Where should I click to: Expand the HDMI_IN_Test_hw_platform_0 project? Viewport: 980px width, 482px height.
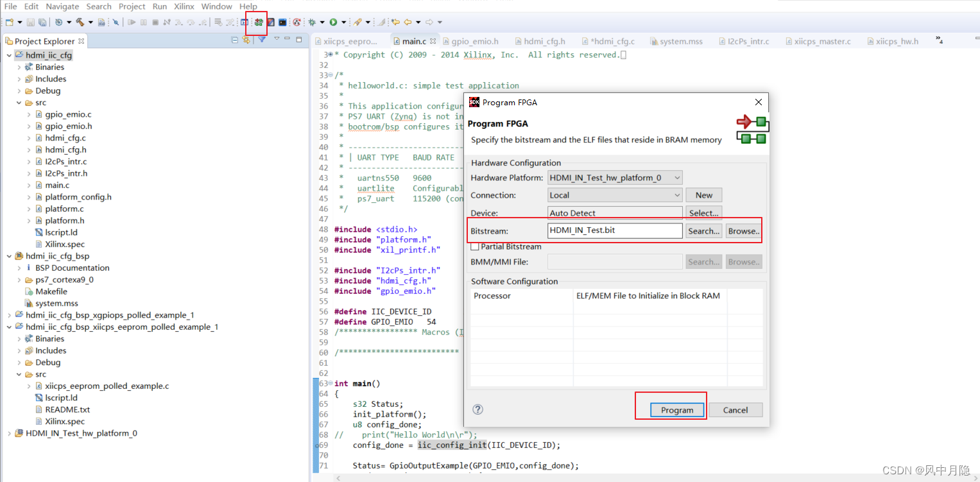9,433
